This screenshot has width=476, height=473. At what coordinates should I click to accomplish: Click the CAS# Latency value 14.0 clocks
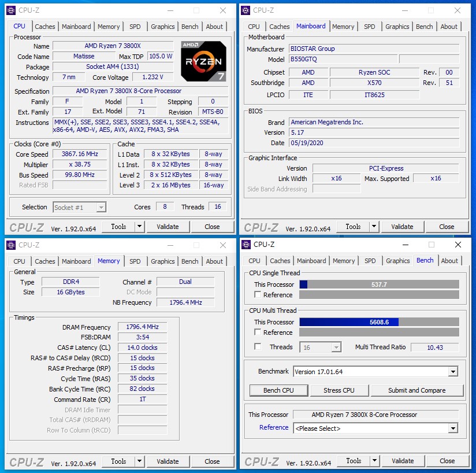[x=142, y=348]
